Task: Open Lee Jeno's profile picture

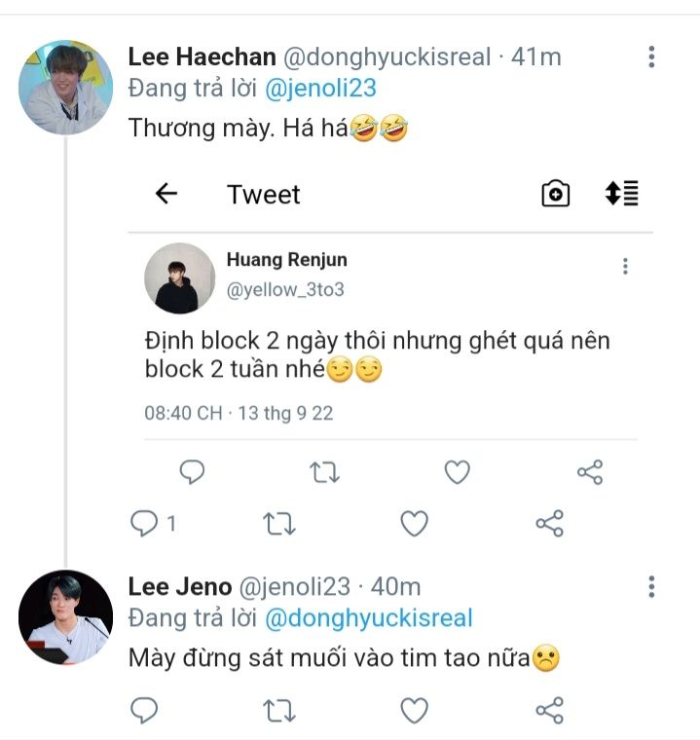Action: point(65,616)
